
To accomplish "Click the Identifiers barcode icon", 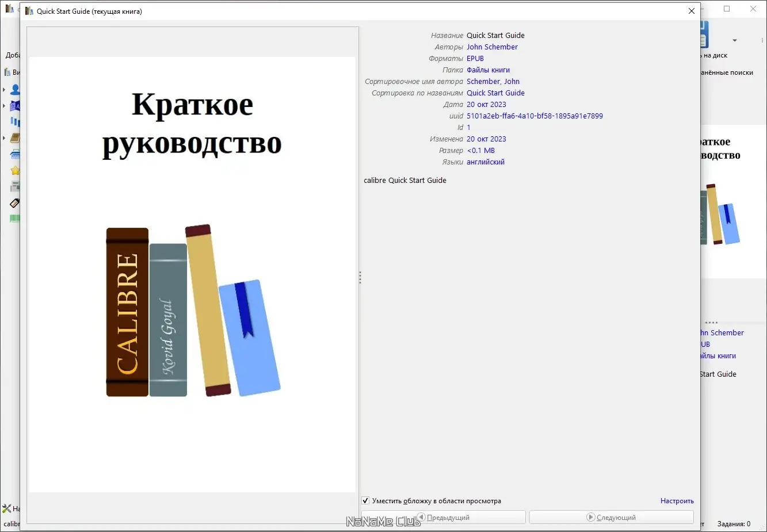I will (x=14, y=218).
